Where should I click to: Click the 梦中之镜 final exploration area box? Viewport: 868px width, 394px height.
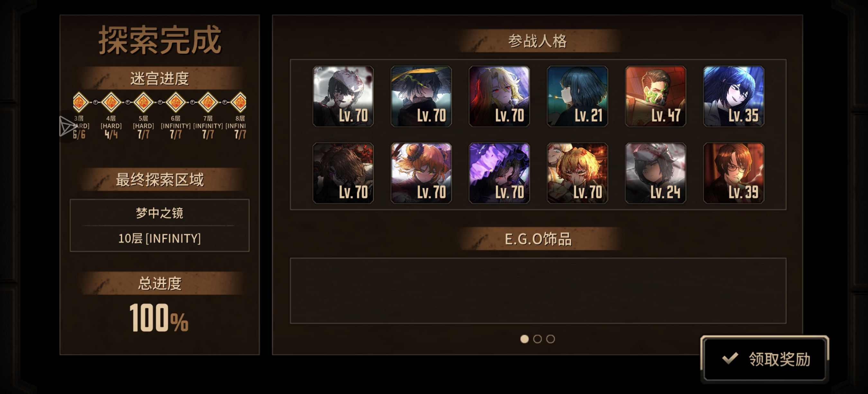click(159, 225)
